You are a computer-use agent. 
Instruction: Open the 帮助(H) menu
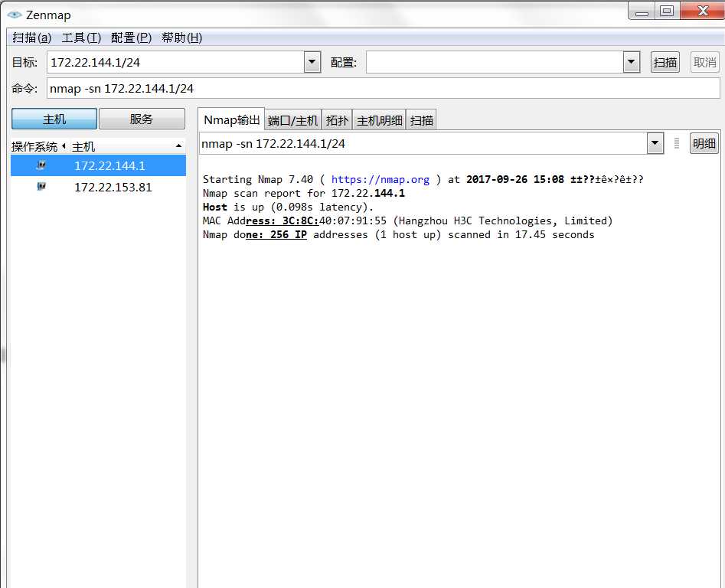181,38
